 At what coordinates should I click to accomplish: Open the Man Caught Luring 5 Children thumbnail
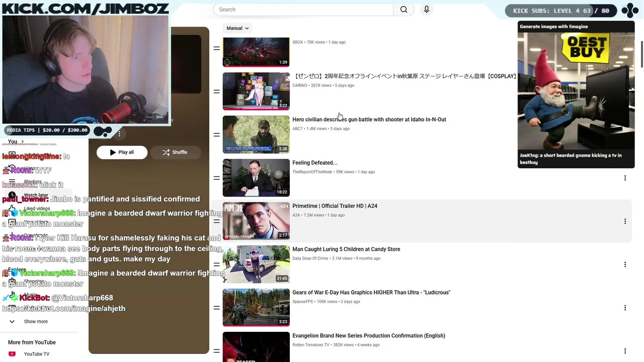(256, 264)
